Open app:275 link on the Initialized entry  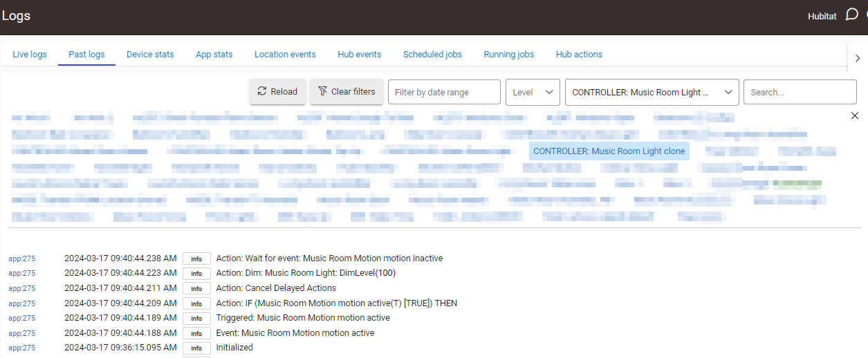21,348
